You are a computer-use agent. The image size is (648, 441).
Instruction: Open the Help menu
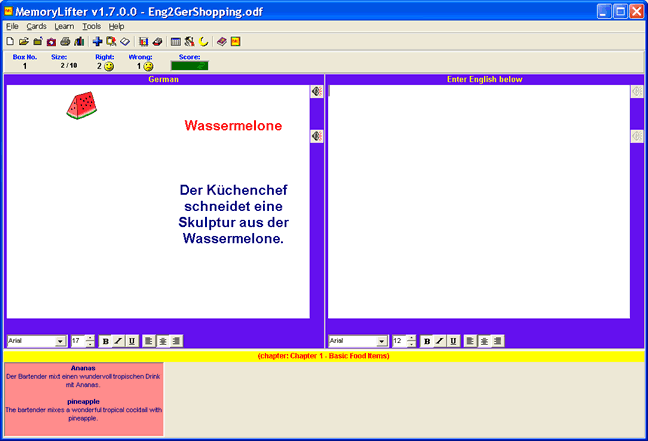pos(116,26)
